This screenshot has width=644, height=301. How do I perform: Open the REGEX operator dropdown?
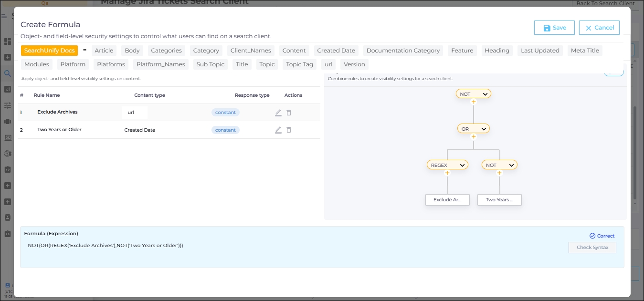462,165
